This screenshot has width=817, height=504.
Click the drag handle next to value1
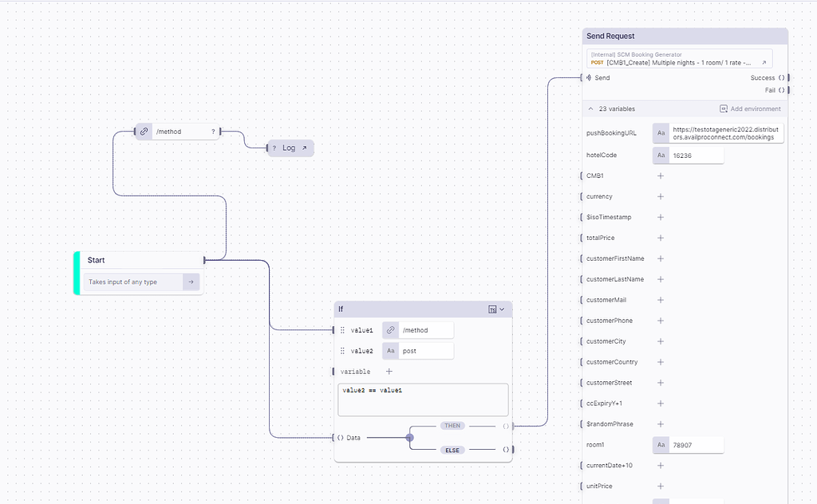344,329
